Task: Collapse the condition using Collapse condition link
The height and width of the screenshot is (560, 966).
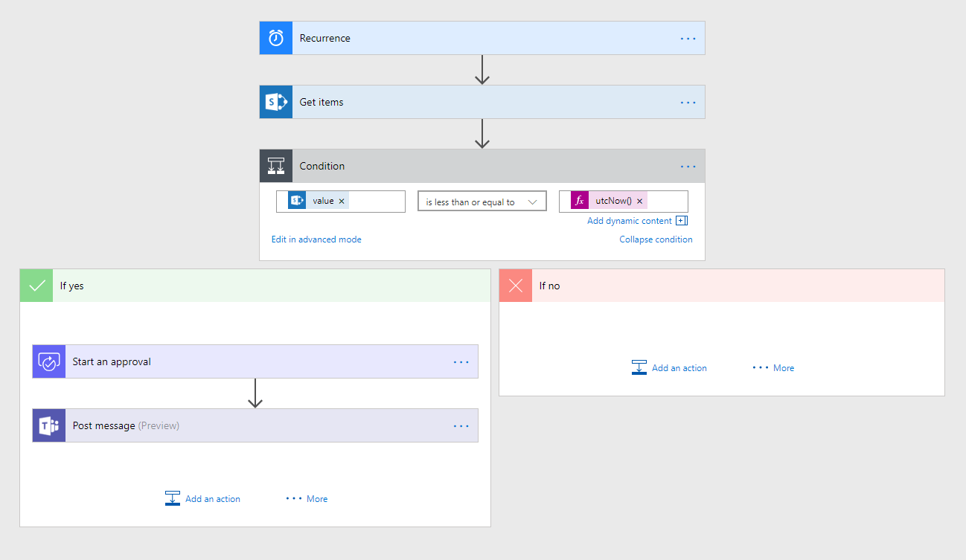Action: point(656,239)
